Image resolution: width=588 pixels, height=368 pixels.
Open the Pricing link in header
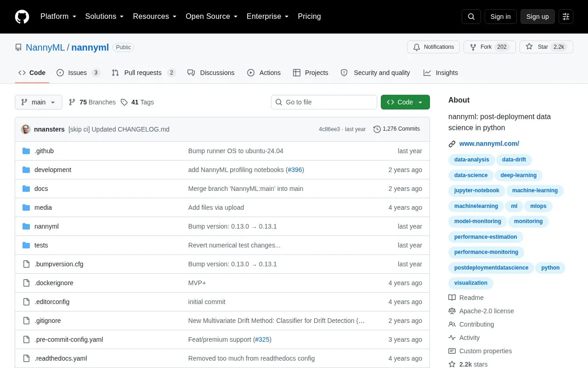(x=309, y=17)
